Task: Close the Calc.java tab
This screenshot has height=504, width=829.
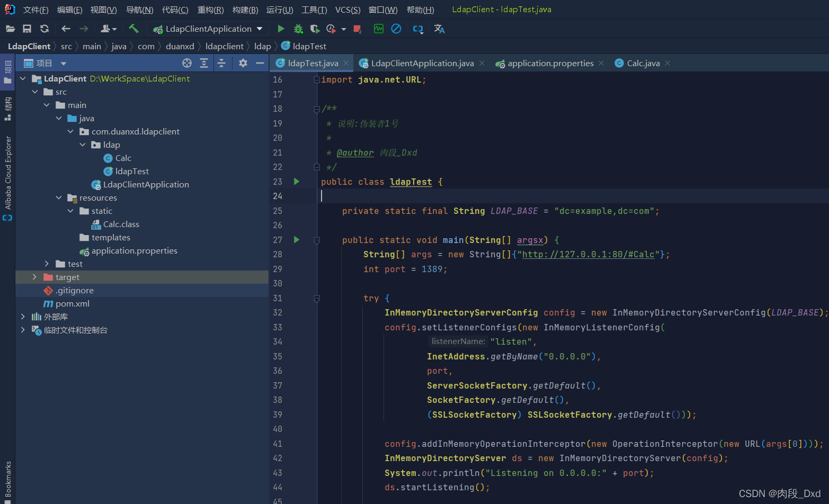Action: click(667, 63)
